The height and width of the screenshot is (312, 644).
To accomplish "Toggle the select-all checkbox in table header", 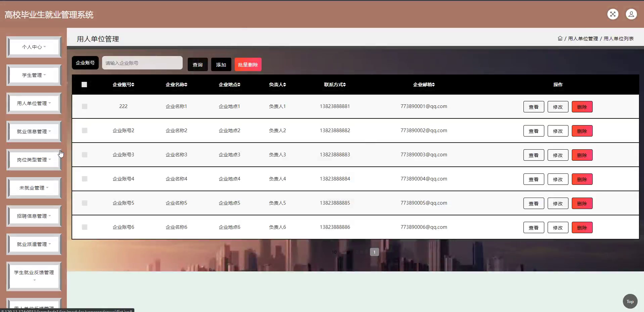I will [84, 85].
